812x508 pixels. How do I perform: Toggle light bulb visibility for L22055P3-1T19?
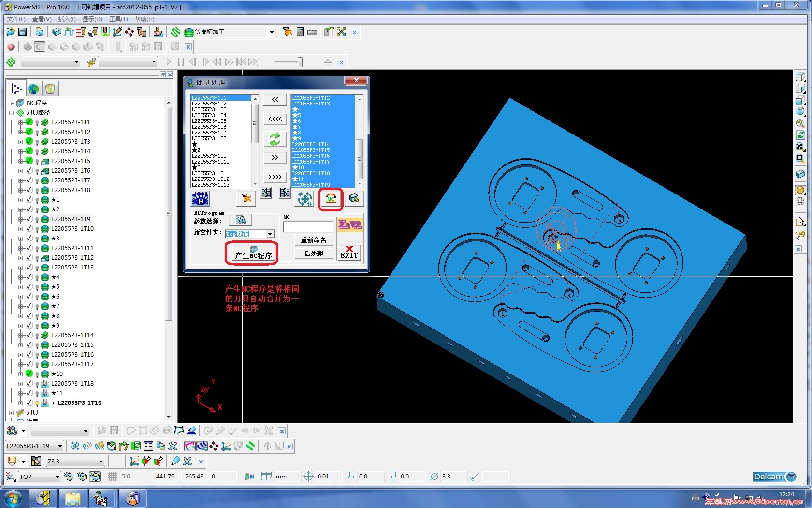click(37, 403)
